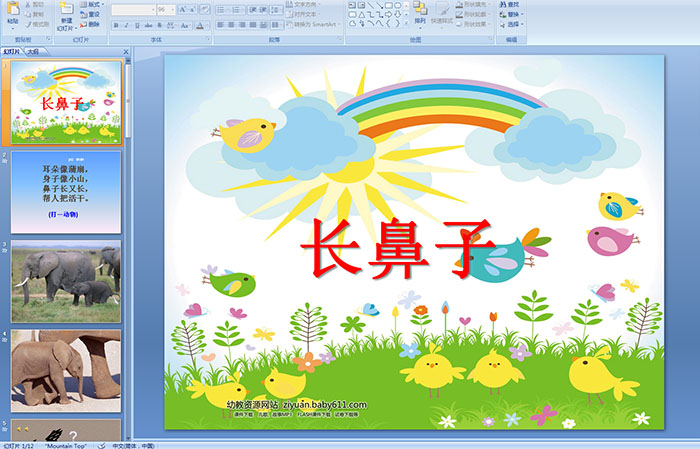
Task: Click Reset (重设) slide button
Action: point(90,14)
